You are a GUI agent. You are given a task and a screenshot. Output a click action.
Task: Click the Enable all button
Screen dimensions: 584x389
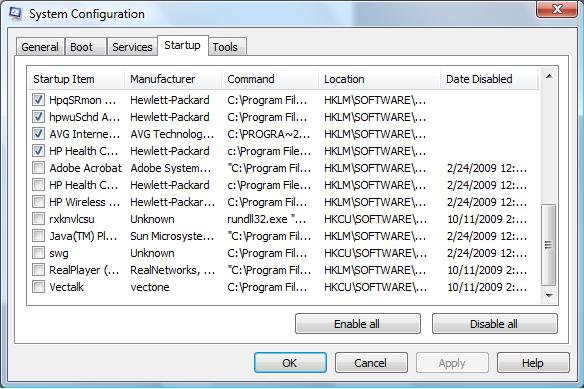click(x=358, y=324)
